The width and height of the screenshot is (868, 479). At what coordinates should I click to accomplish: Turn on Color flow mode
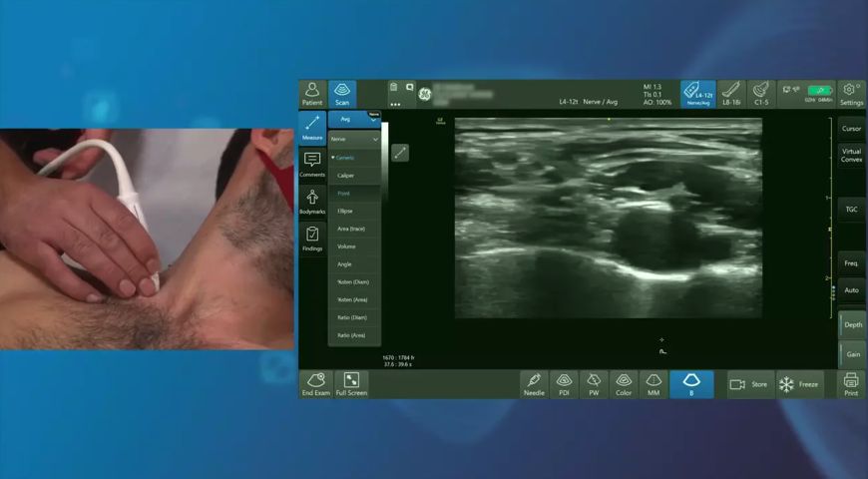click(624, 385)
